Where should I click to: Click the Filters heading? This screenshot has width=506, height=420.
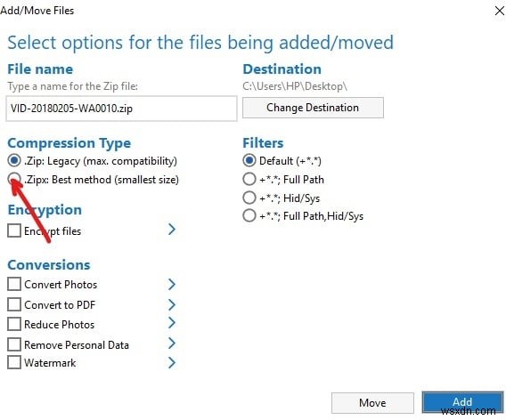pos(263,142)
